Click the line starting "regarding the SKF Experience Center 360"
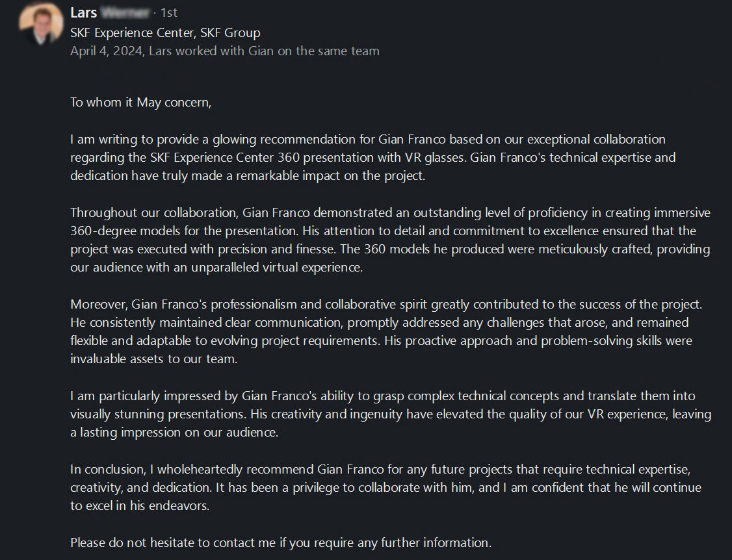Screen dimensions: 732x560 (x=373, y=157)
